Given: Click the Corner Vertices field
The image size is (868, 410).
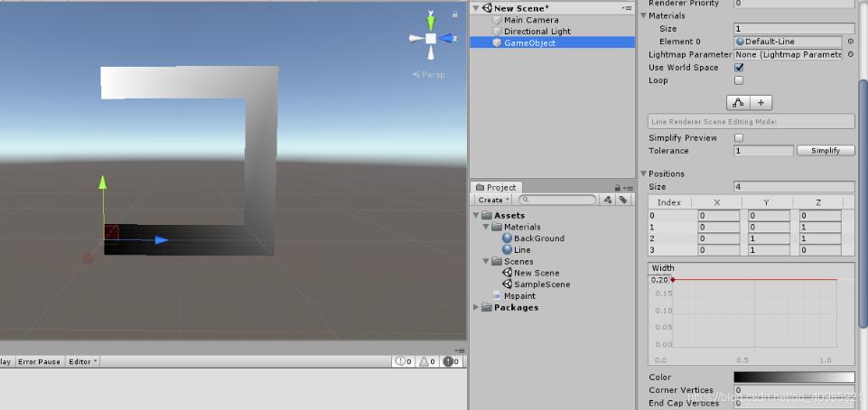Looking at the screenshot, I should coord(794,390).
